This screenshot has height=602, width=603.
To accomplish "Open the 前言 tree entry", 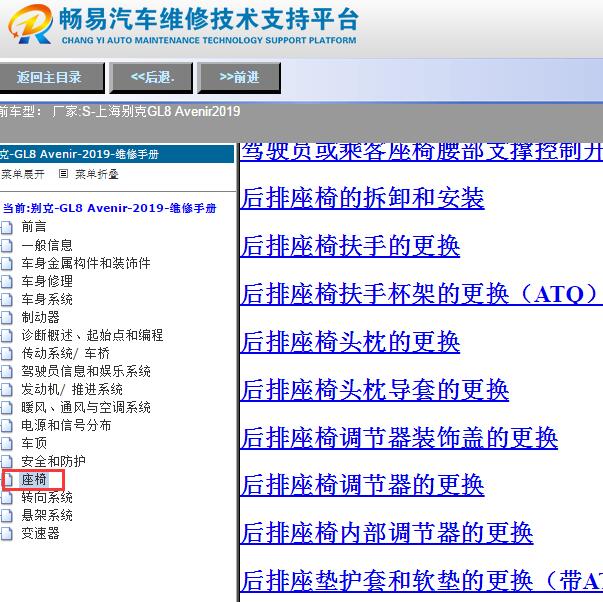I will [x=34, y=227].
